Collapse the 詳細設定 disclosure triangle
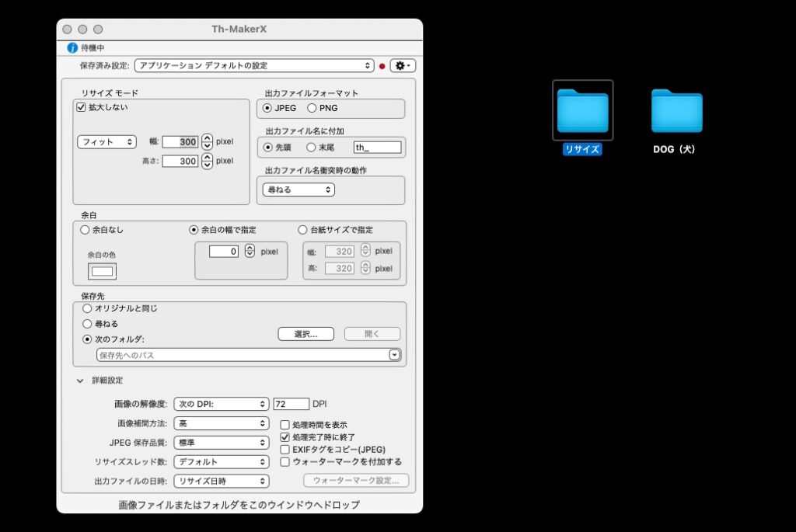The width and height of the screenshot is (796, 532). coord(80,381)
